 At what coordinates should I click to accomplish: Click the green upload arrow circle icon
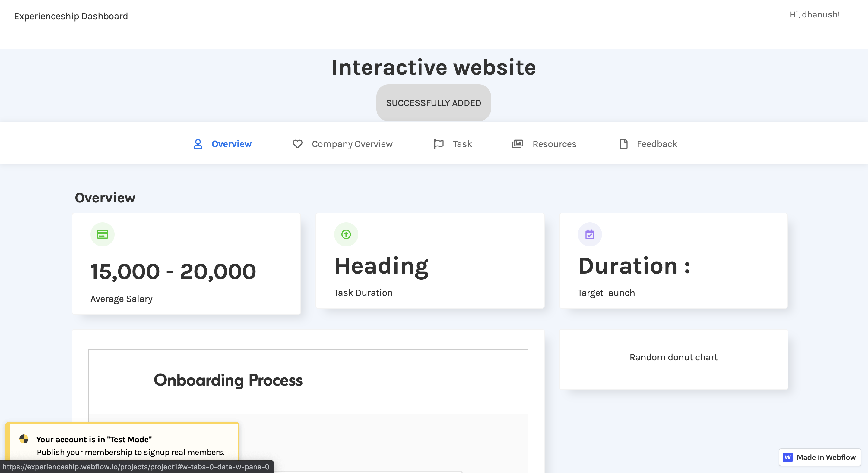click(x=346, y=234)
